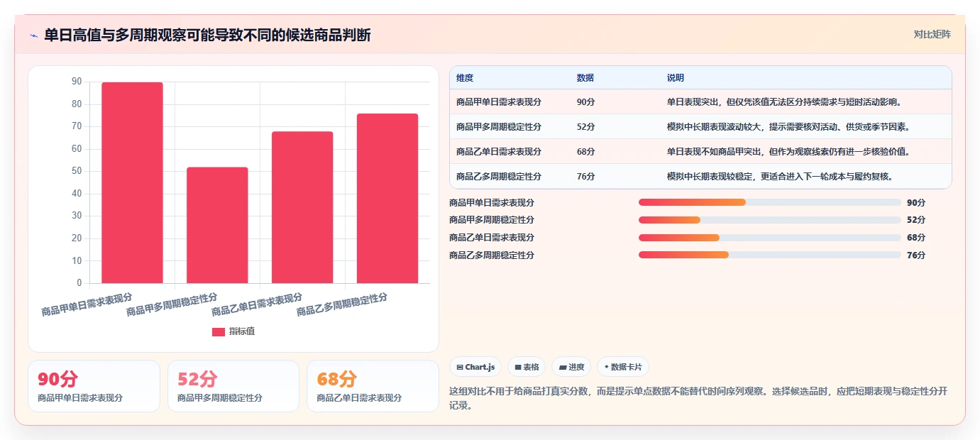
Task: Click the chart bar for 商品甲多周期稳定性分
Action: pyautogui.click(x=217, y=225)
